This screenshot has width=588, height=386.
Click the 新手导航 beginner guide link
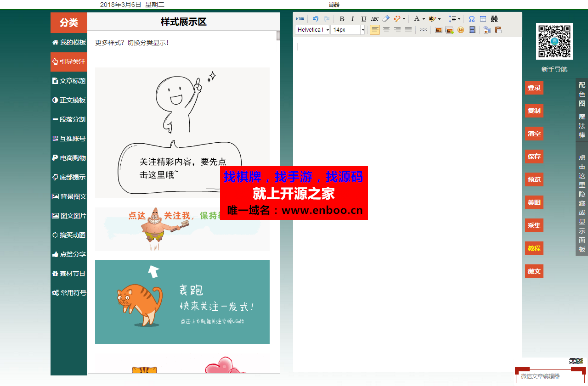point(554,69)
